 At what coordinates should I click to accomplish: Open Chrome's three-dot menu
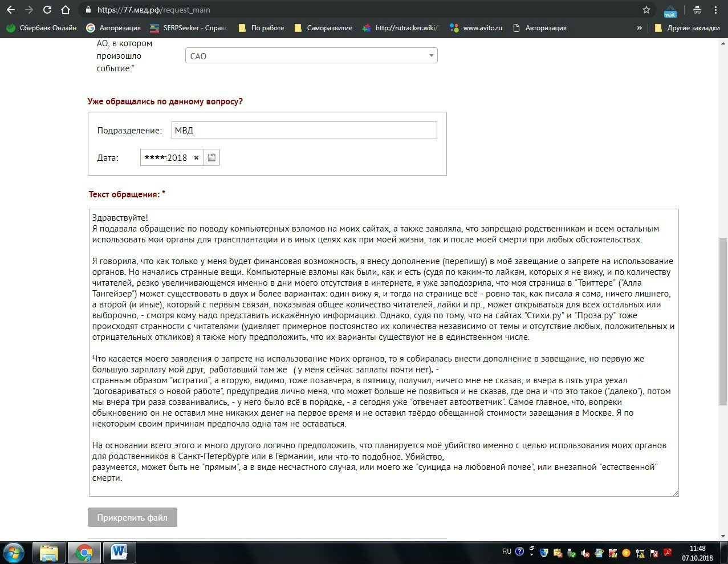coord(715,10)
